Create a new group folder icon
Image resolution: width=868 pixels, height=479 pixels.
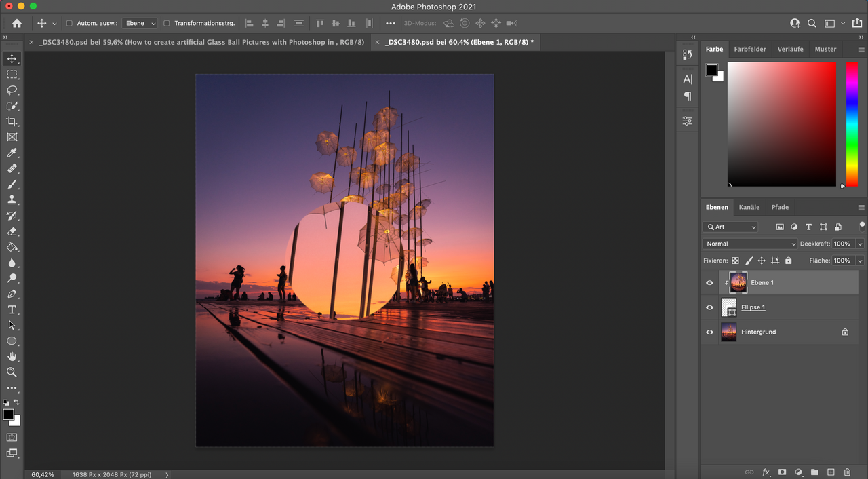(814, 472)
